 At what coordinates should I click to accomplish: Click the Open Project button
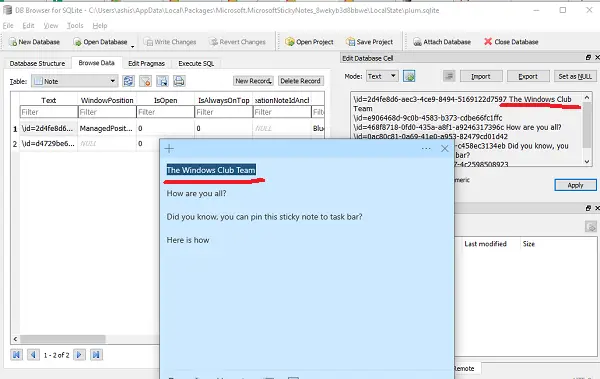coord(309,42)
